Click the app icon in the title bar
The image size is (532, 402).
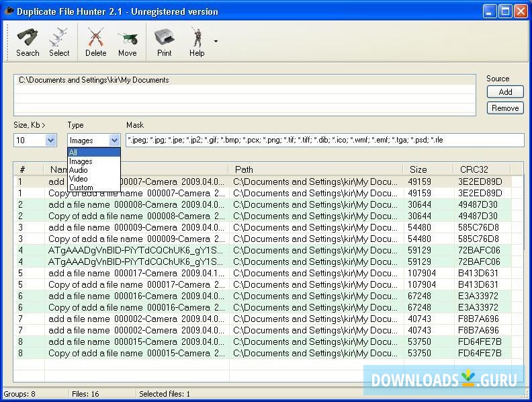point(9,11)
